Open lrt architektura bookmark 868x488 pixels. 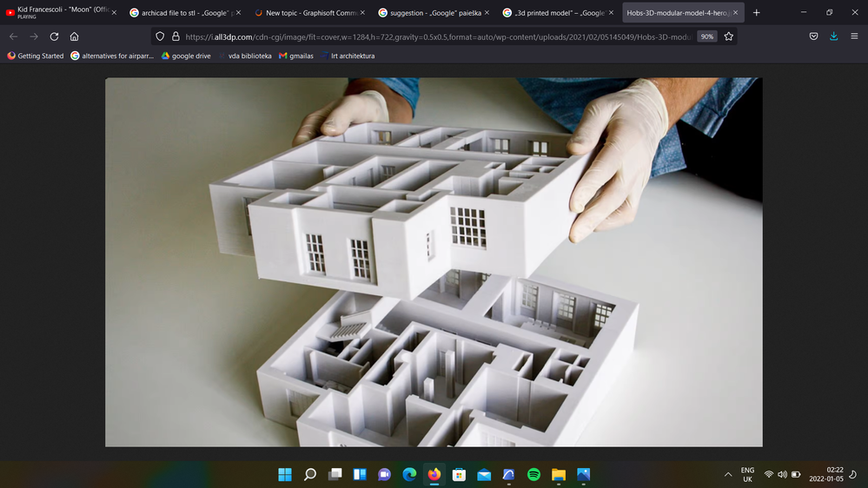348,56
